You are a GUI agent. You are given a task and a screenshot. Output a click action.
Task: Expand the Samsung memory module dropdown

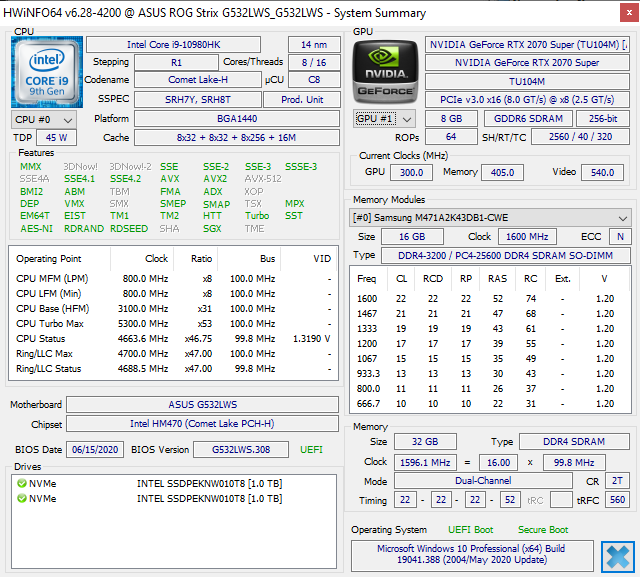coord(490,218)
